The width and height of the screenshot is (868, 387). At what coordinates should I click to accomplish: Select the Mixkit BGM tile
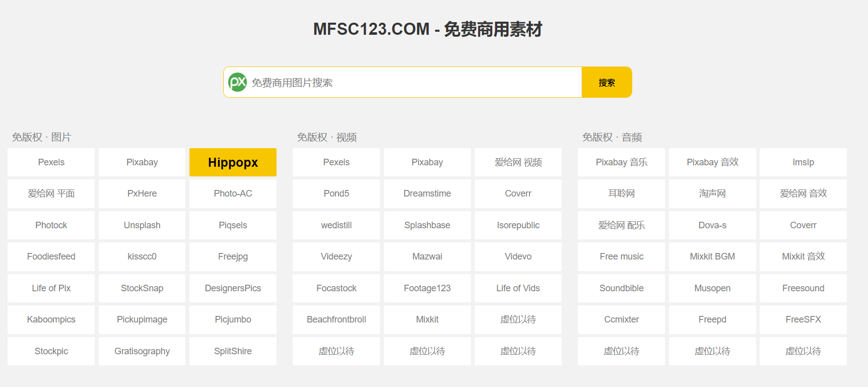point(712,256)
